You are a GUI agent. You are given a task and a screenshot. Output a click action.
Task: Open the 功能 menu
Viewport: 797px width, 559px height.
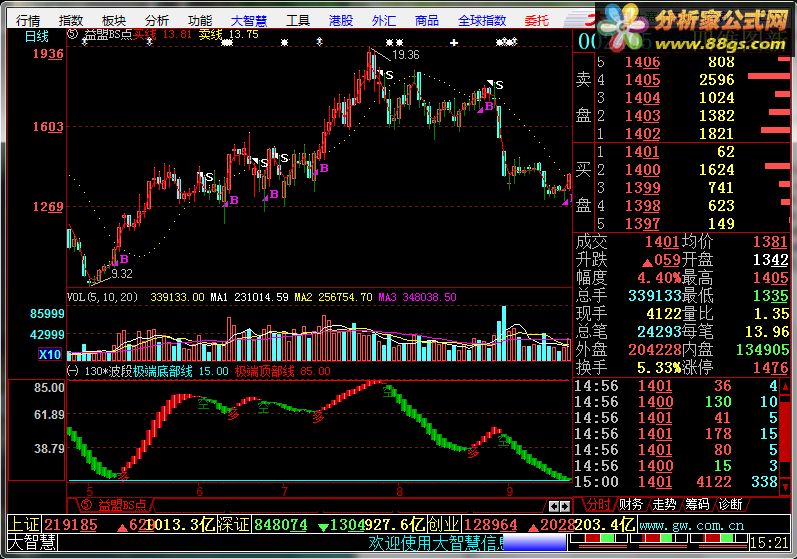pos(200,20)
